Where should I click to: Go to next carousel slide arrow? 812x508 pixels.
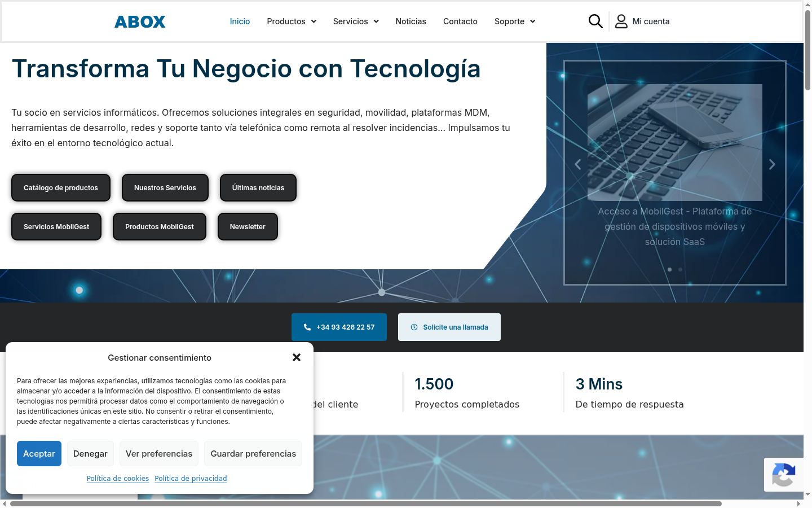pos(772,164)
